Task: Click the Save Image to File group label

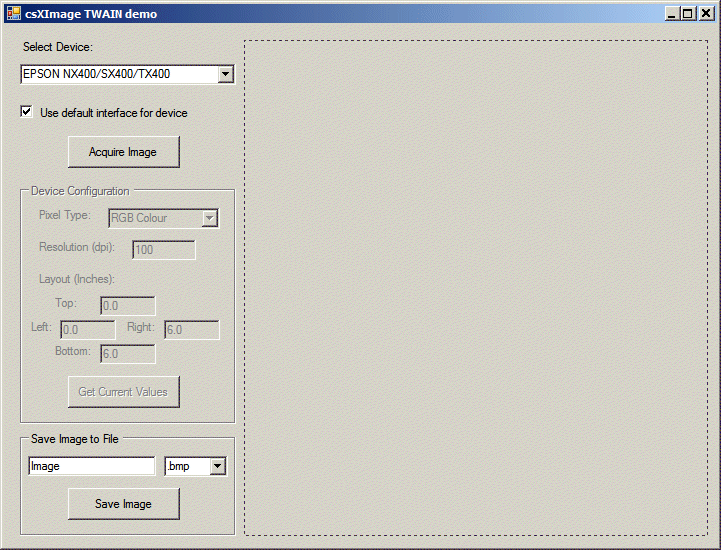Action: click(74, 439)
